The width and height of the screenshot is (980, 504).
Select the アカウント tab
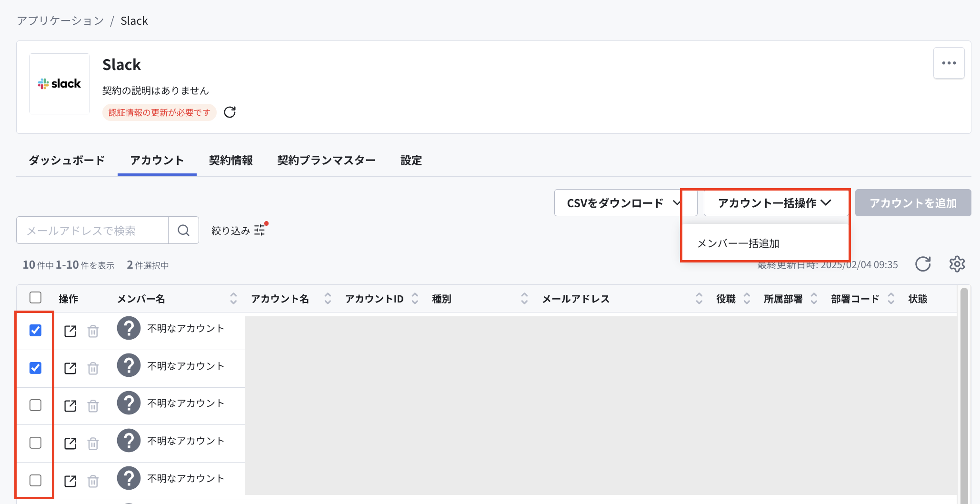pos(157,161)
